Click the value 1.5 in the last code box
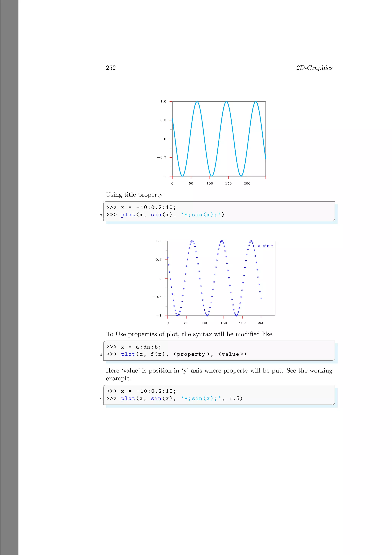 point(234,398)
